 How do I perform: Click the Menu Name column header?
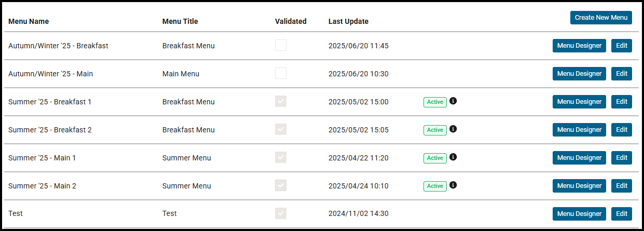29,21
